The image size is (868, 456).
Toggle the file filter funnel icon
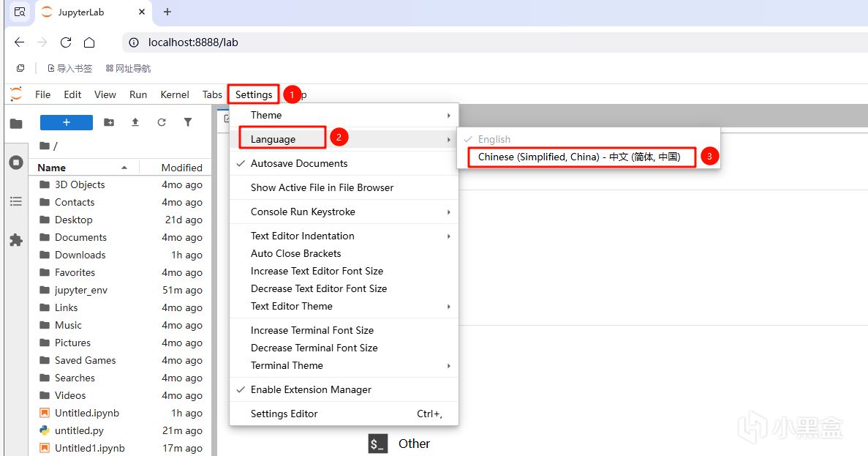(x=188, y=122)
